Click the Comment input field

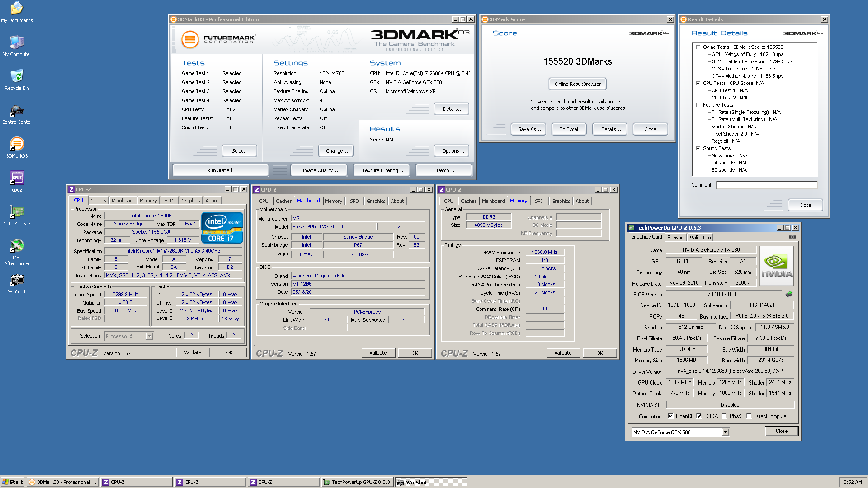(x=767, y=185)
